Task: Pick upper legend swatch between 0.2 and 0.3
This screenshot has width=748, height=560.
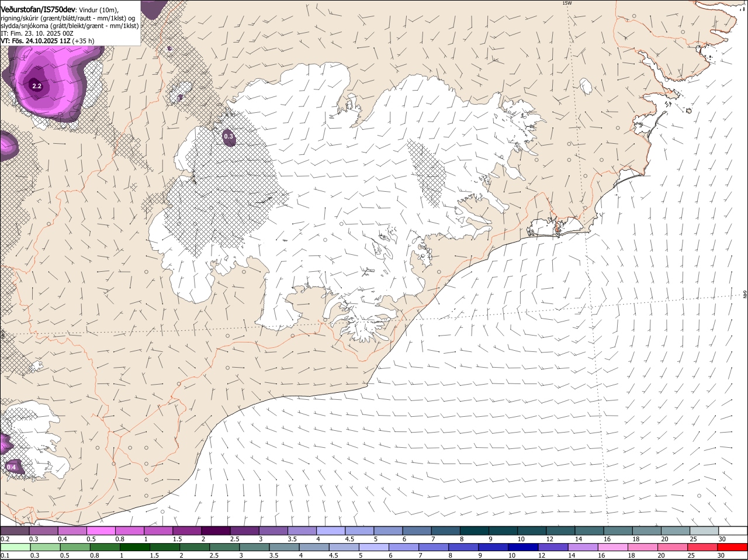Action: coord(16,531)
